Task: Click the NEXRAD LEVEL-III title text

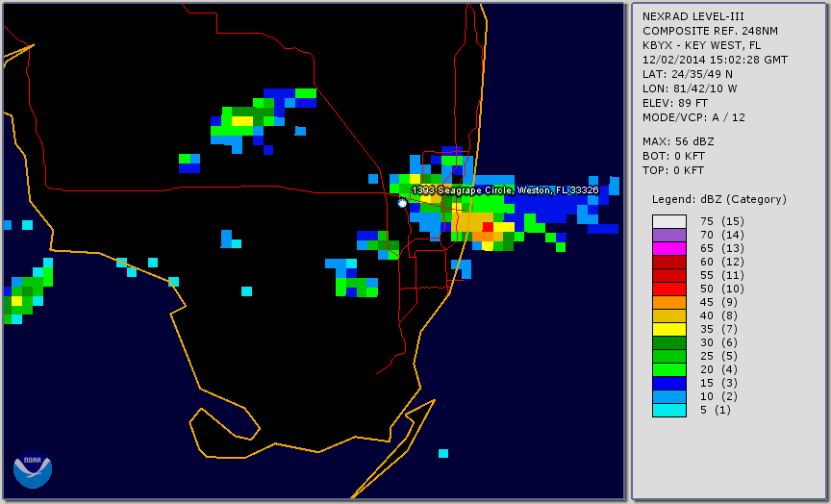Action: [693, 17]
